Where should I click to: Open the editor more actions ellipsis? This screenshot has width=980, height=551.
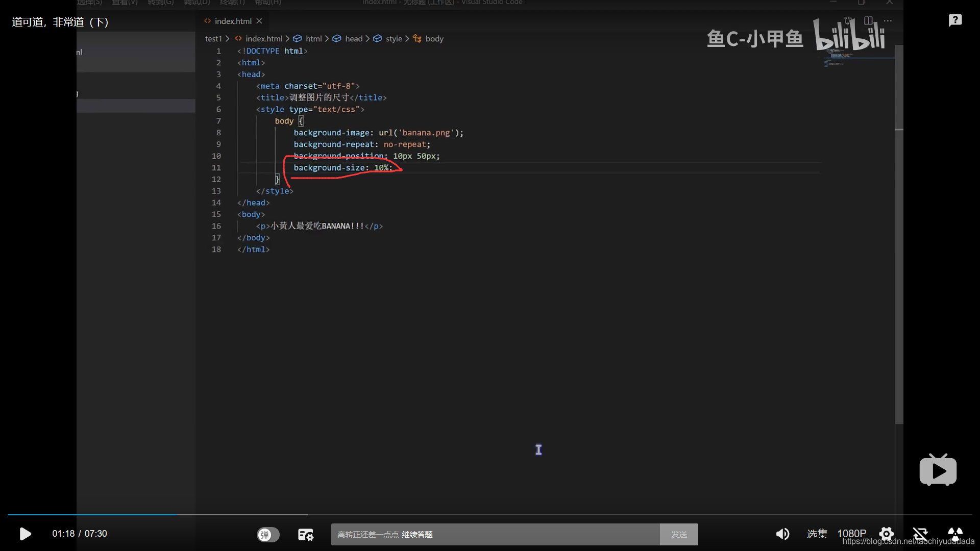click(x=888, y=21)
